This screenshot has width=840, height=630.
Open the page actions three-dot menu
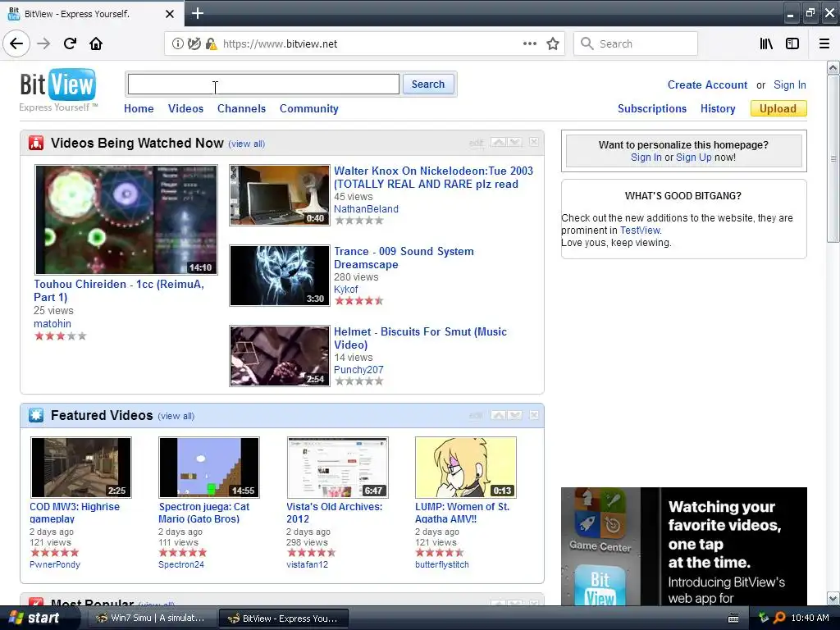pyautogui.click(x=529, y=43)
